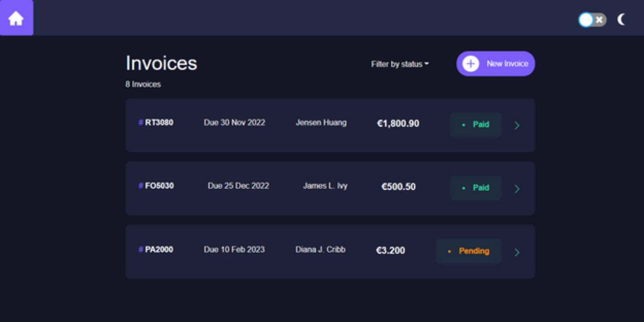Click the chevron on the RT3080 row
644x322 pixels.
tap(517, 125)
